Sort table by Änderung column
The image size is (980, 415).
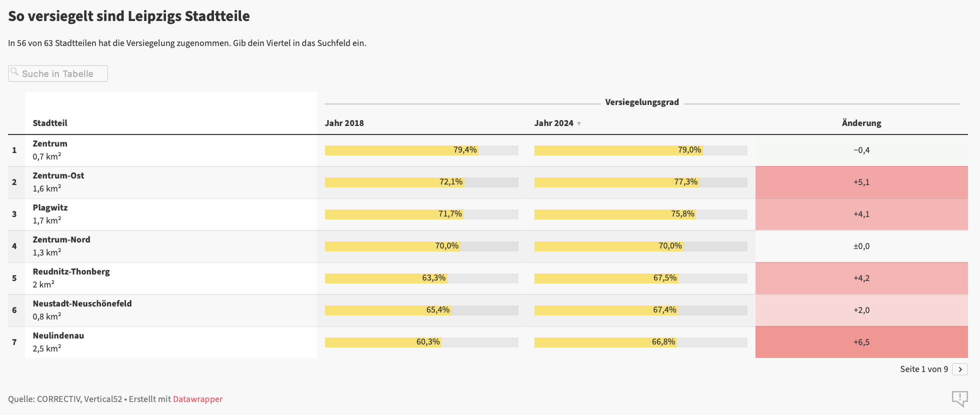coord(861,123)
